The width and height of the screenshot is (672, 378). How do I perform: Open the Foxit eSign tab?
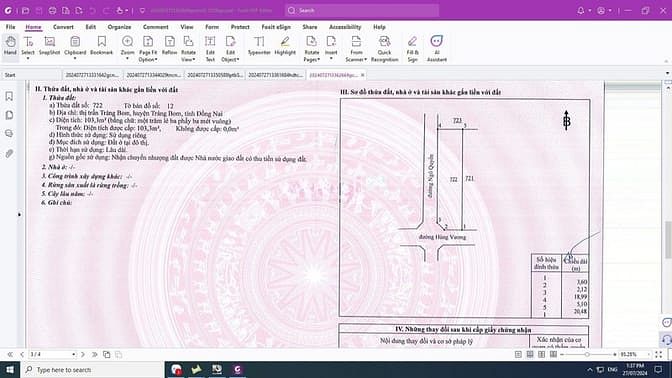pos(276,27)
